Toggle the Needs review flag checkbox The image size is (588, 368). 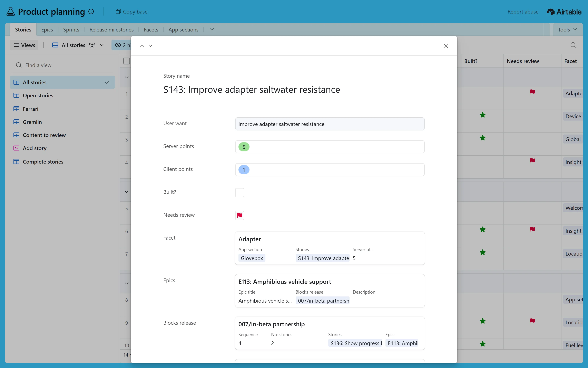click(x=239, y=215)
